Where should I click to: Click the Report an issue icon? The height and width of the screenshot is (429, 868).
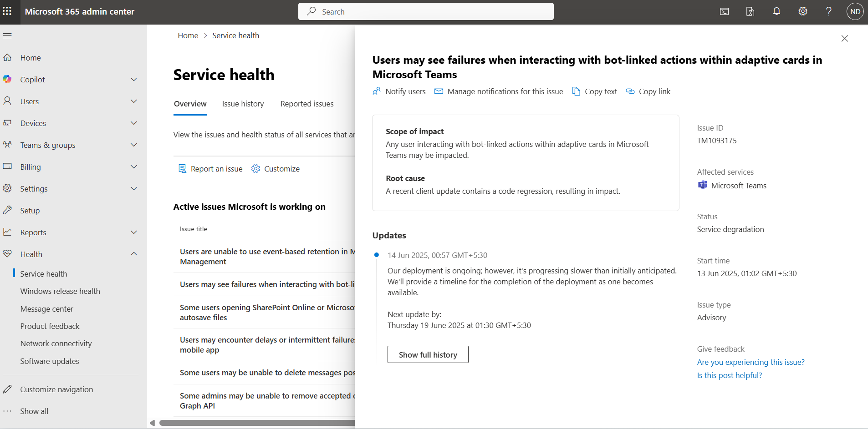coord(183,169)
